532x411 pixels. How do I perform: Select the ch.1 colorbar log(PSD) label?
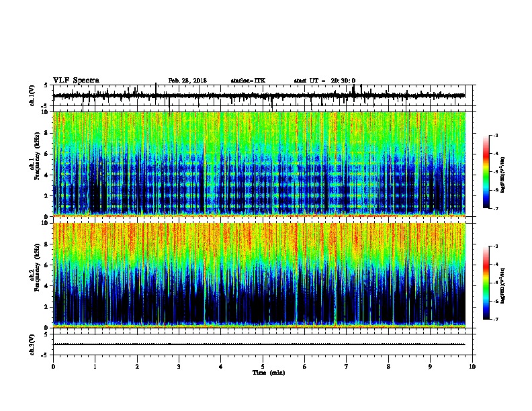(x=502, y=175)
